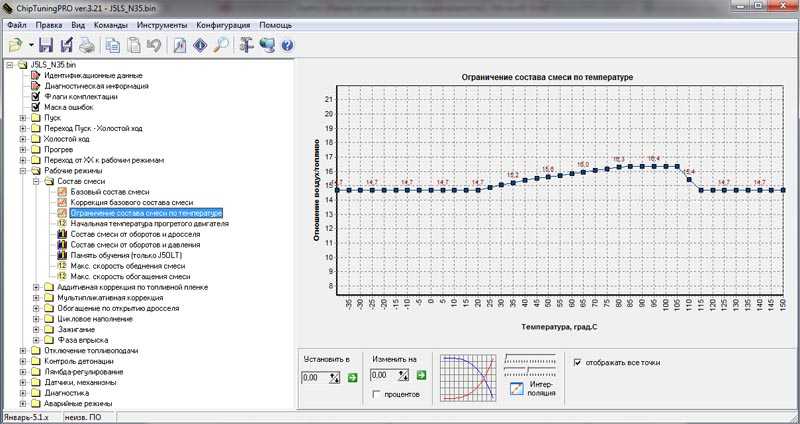Click the Paste clipboard toolbar icon
Viewport: 800px width, 424px height.
coord(133,45)
